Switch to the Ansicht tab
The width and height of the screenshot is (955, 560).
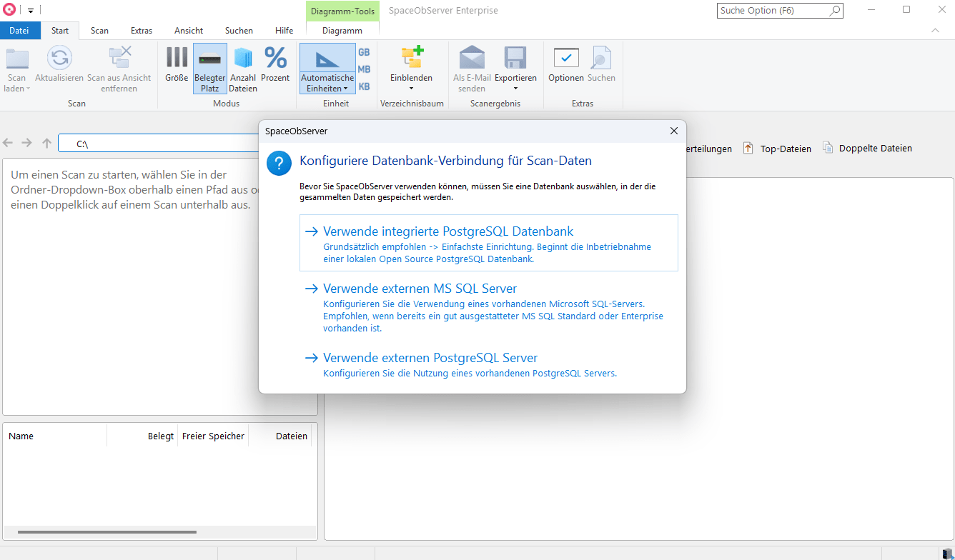click(189, 31)
